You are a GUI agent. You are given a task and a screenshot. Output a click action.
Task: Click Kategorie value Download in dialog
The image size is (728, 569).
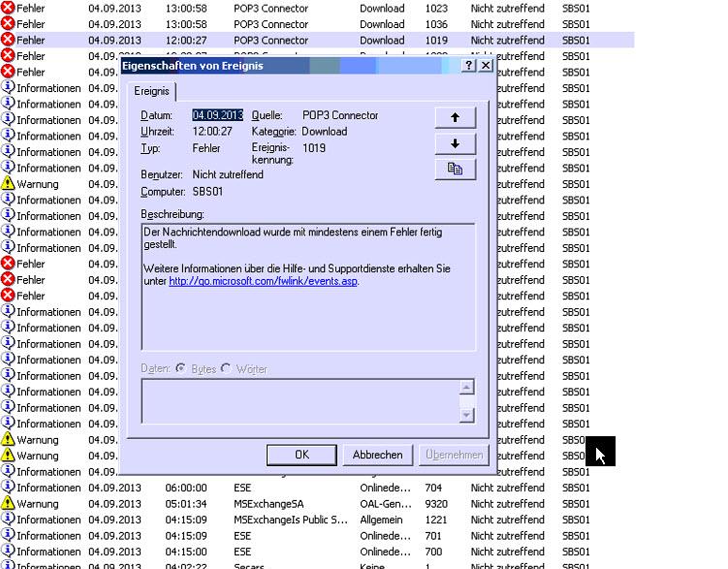pos(325,131)
